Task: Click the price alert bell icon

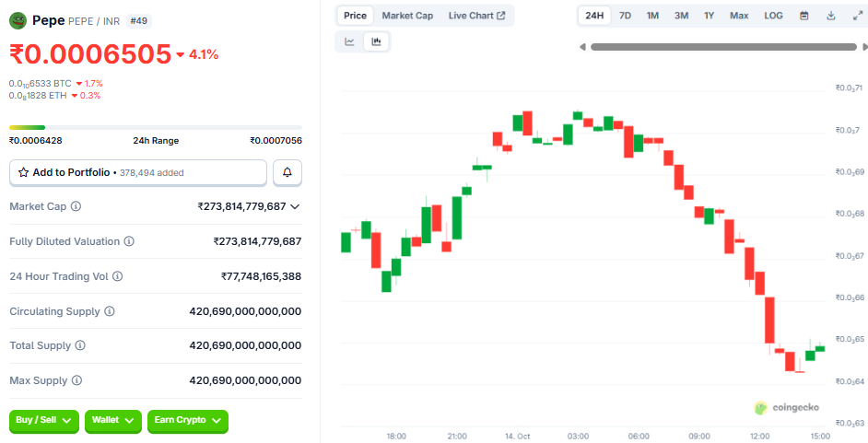Action: click(x=287, y=172)
